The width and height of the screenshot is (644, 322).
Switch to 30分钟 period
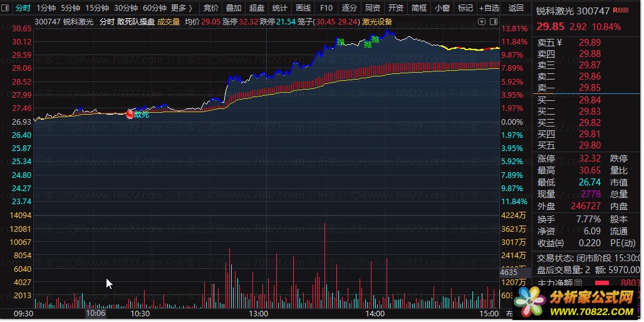click(x=126, y=8)
